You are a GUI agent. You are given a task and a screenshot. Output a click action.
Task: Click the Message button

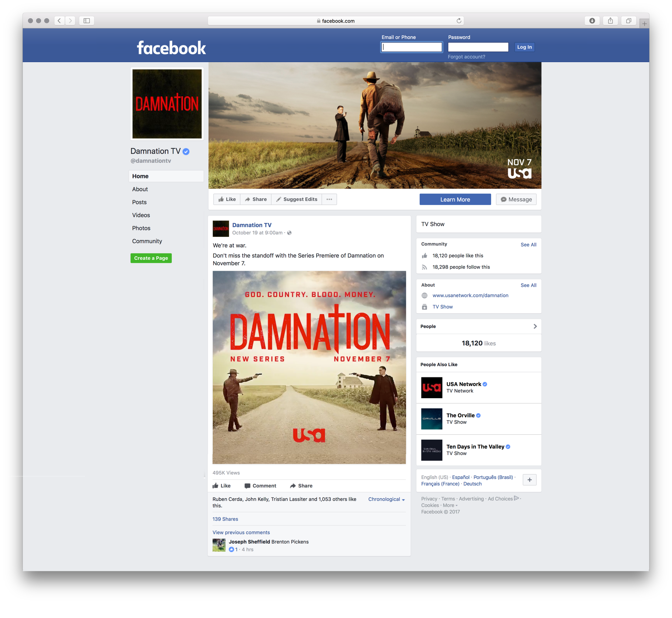[516, 199]
